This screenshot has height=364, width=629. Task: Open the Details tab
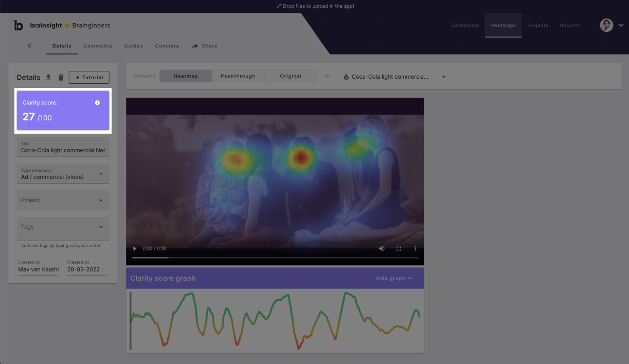[x=62, y=46]
